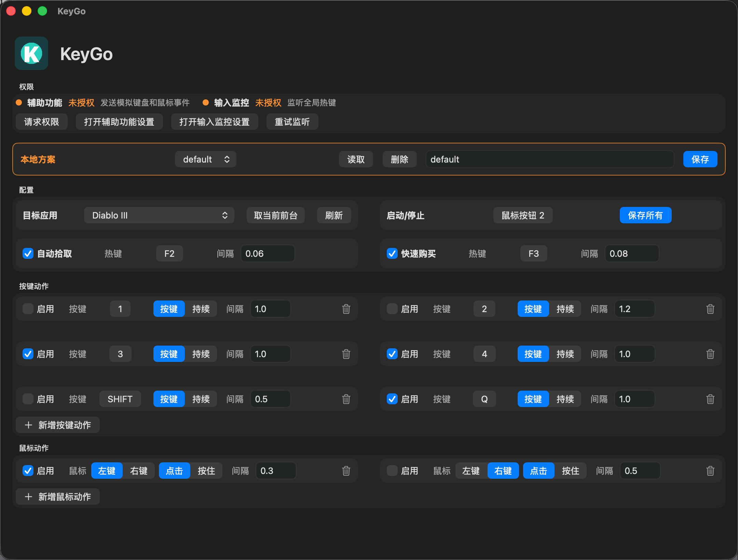Enable the SHIFT key action checkbox
This screenshot has height=560, width=738.
pyautogui.click(x=28, y=399)
